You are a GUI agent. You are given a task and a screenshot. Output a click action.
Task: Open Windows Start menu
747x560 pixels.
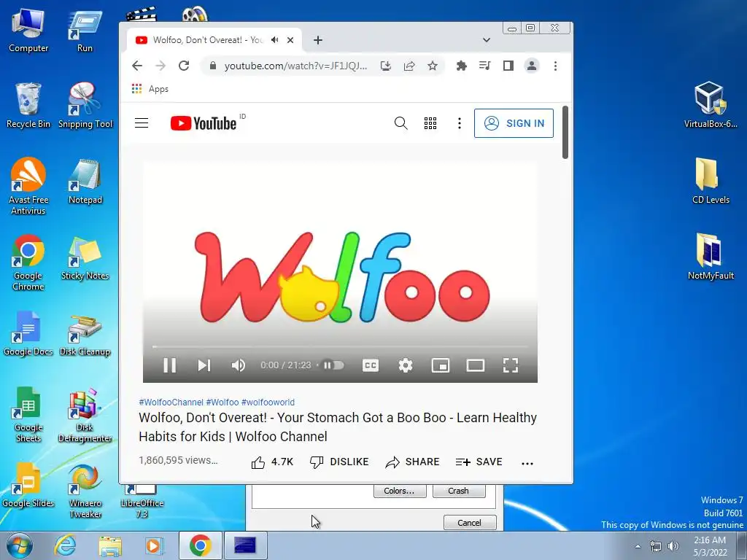pyautogui.click(x=19, y=545)
